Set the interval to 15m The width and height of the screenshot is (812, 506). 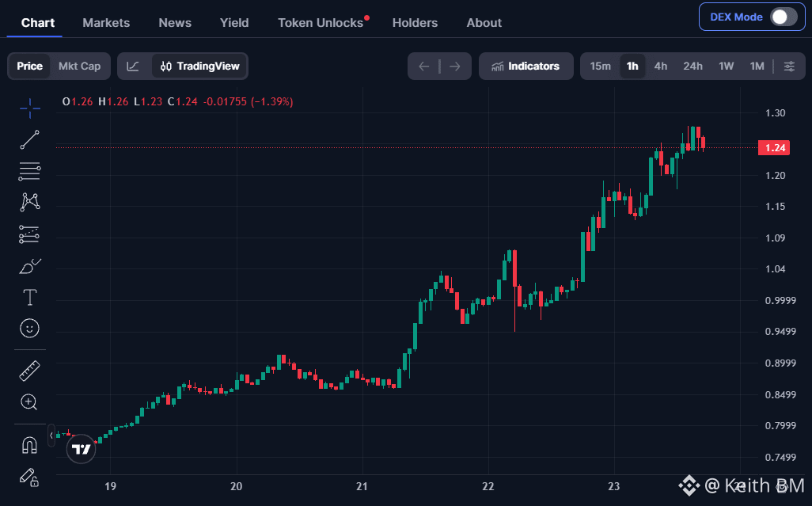[600, 67]
